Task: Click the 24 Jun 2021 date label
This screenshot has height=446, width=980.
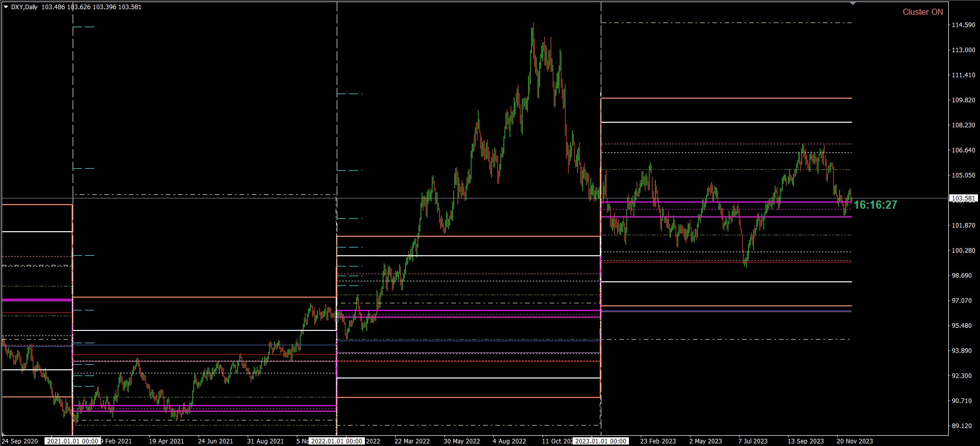Action: [215, 441]
